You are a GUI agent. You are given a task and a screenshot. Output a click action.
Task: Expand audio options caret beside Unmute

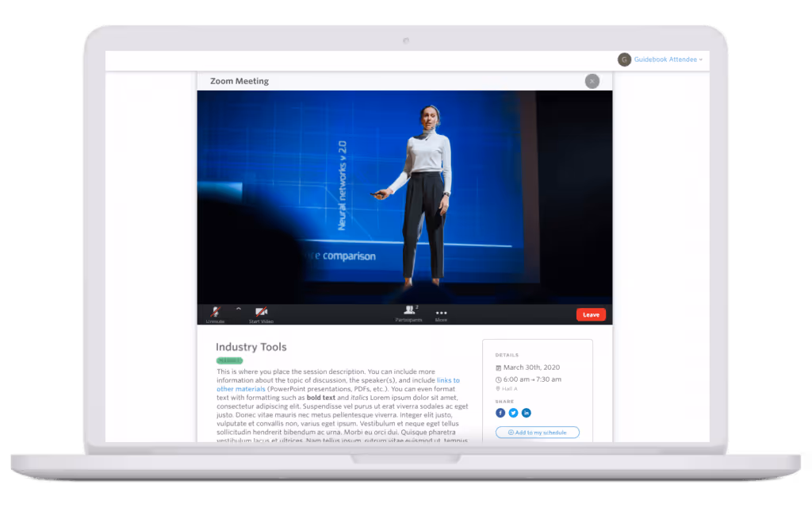[x=238, y=309]
